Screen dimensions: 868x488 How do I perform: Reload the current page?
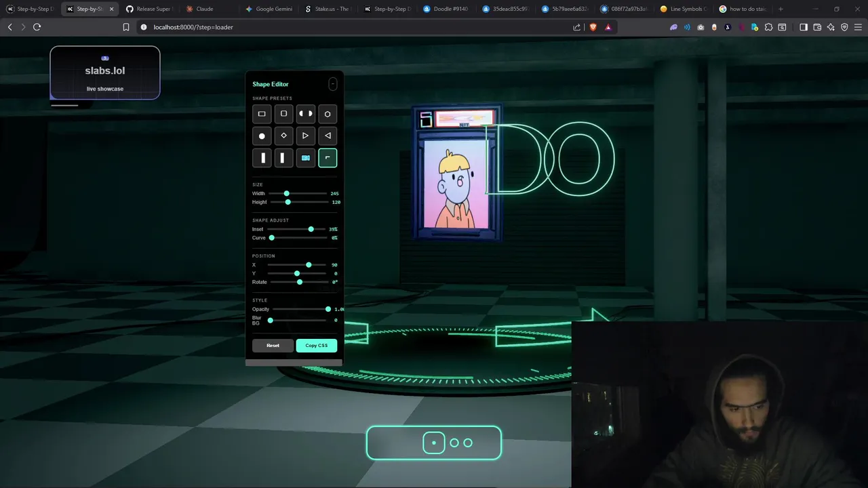point(37,27)
